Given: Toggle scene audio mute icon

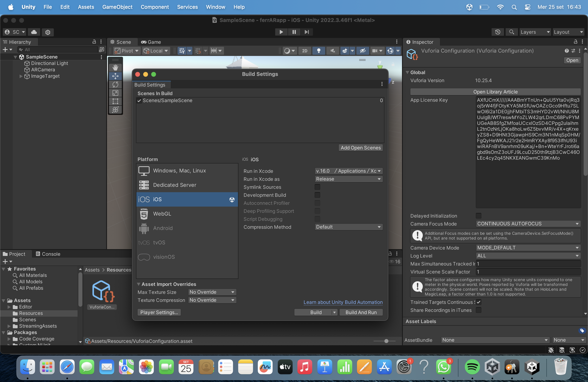Looking at the screenshot, I should pyautogui.click(x=333, y=51).
